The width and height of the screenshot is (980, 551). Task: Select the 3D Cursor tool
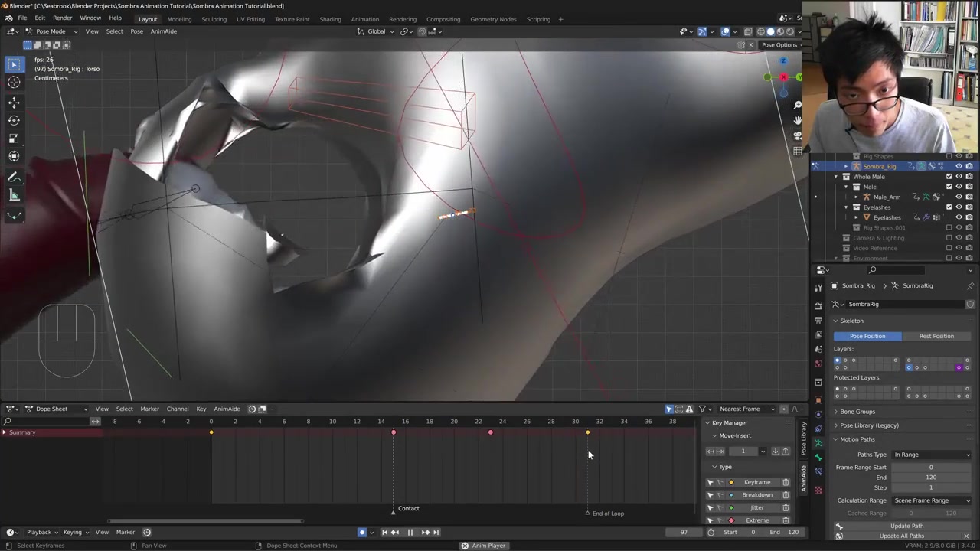coord(14,83)
